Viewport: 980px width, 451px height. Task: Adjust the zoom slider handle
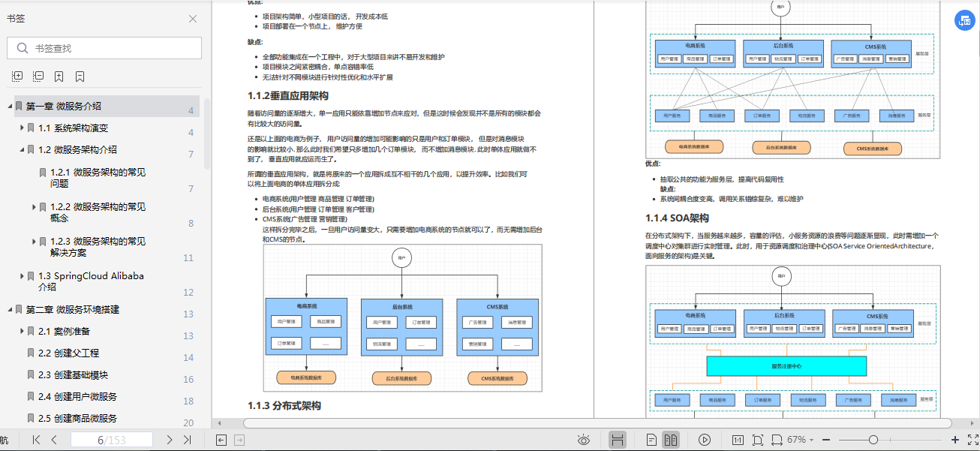tap(873, 440)
